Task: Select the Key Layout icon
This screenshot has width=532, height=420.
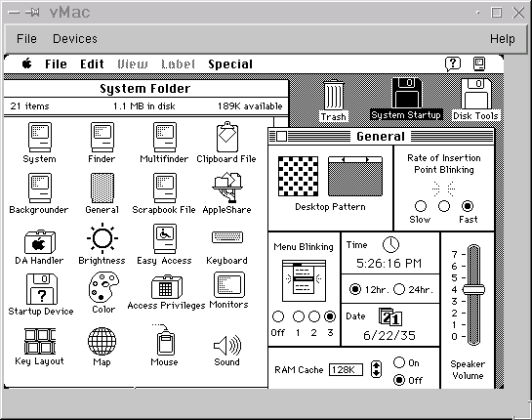Action: (40, 341)
